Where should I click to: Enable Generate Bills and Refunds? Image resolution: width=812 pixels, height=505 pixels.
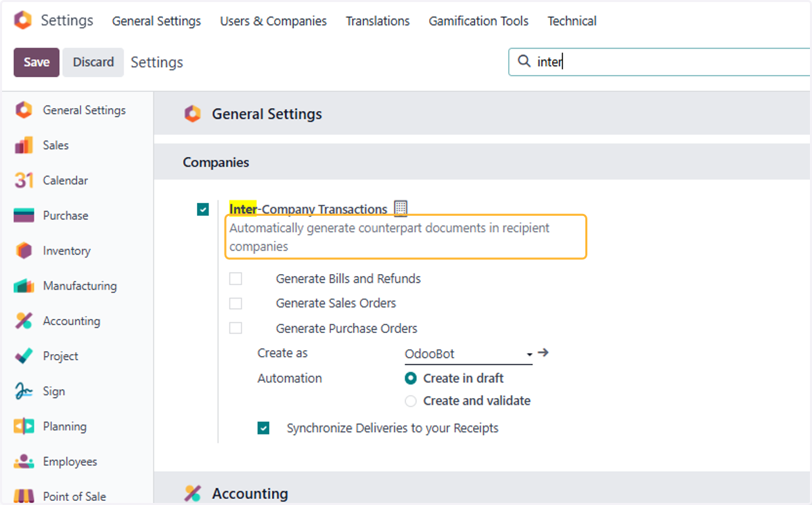coord(235,278)
